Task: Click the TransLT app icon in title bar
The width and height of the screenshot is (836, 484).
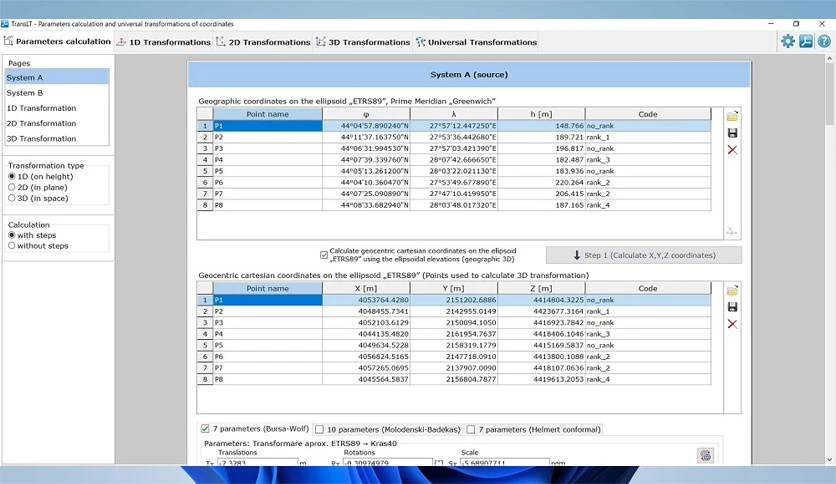Action: [x=5, y=24]
